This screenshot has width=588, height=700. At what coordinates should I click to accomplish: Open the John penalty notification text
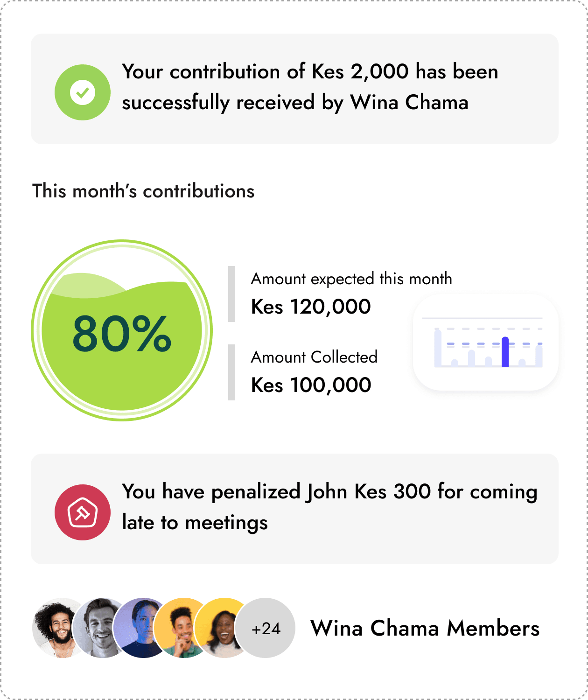[x=329, y=507]
